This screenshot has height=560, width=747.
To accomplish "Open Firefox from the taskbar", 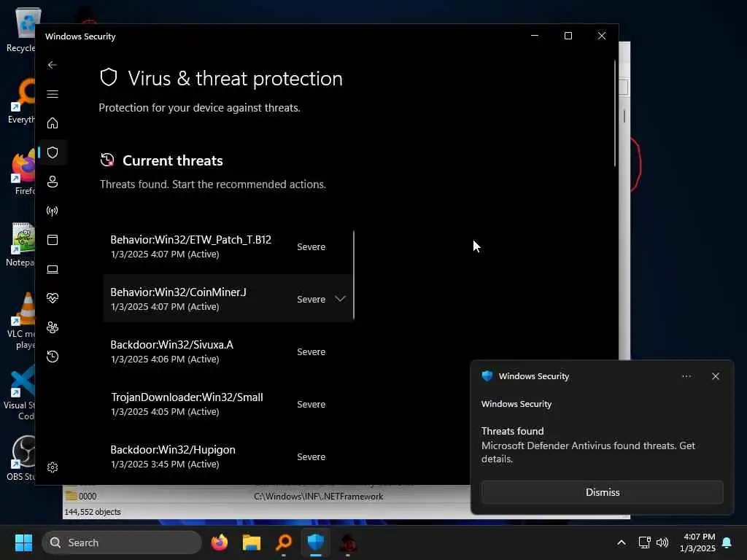I will [219, 542].
